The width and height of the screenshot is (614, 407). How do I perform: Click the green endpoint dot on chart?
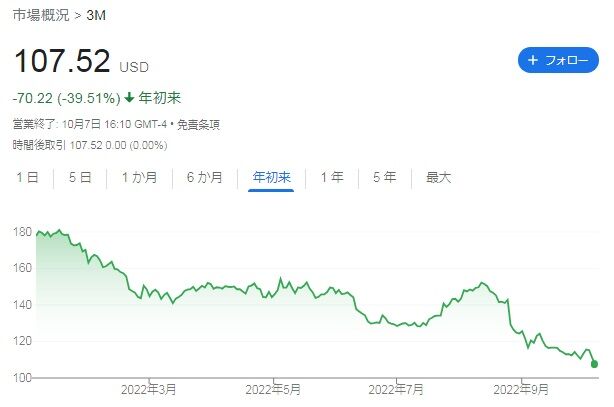tap(595, 364)
